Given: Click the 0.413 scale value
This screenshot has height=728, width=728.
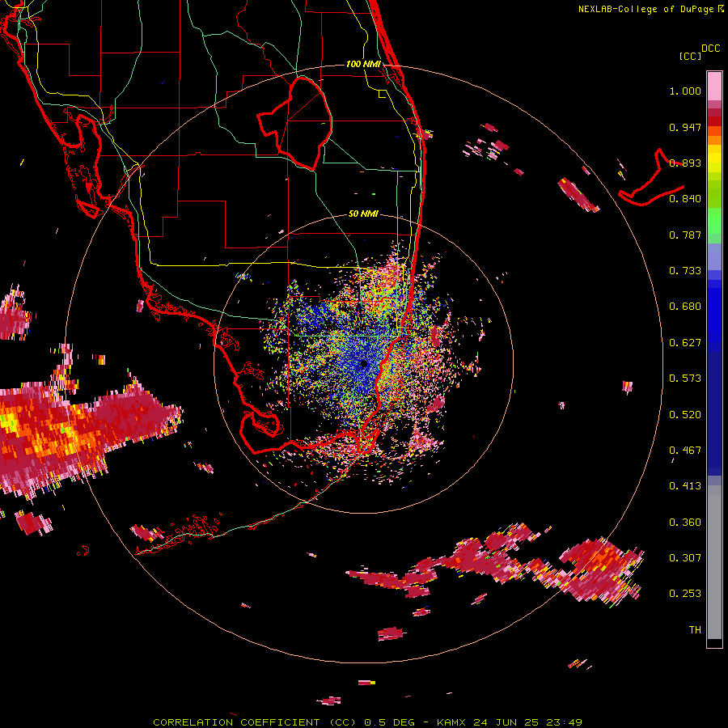Looking at the screenshot, I should tap(685, 486).
